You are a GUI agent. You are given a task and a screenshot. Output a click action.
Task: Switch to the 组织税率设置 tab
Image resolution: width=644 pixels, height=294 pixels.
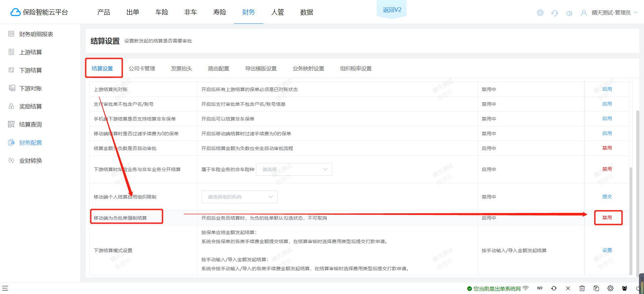click(356, 68)
